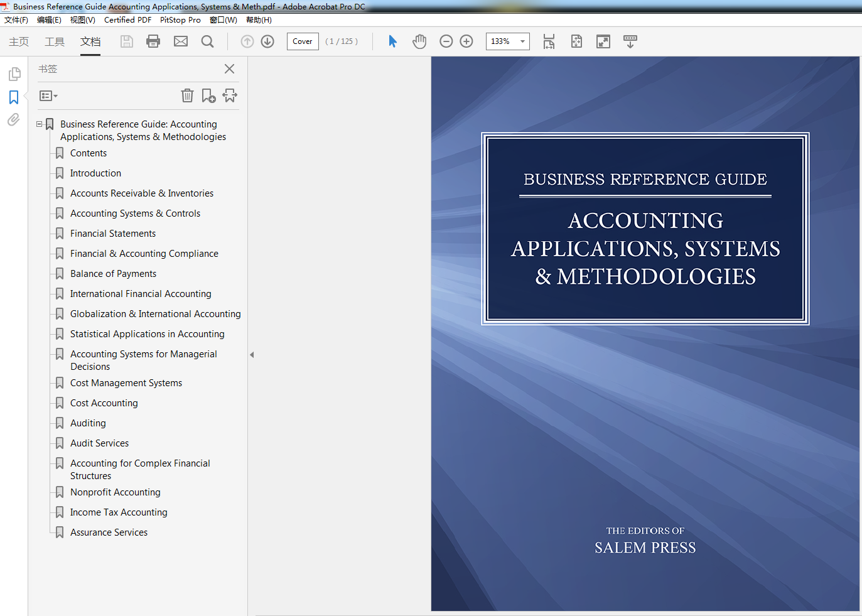Viewport: 862px width, 616px height.
Task: Open Page Thumbnails side panel
Action: tap(14, 74)
